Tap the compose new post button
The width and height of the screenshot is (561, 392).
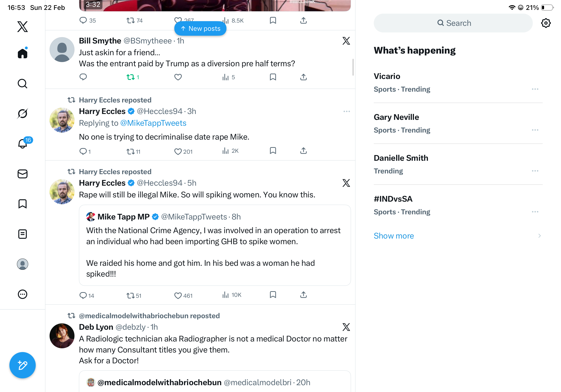23,365
